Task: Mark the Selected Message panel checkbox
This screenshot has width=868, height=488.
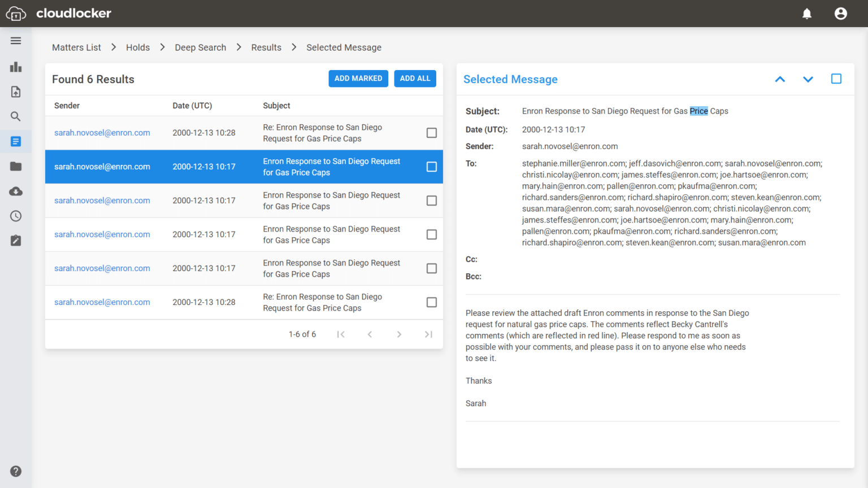Action: coord(836,79)
